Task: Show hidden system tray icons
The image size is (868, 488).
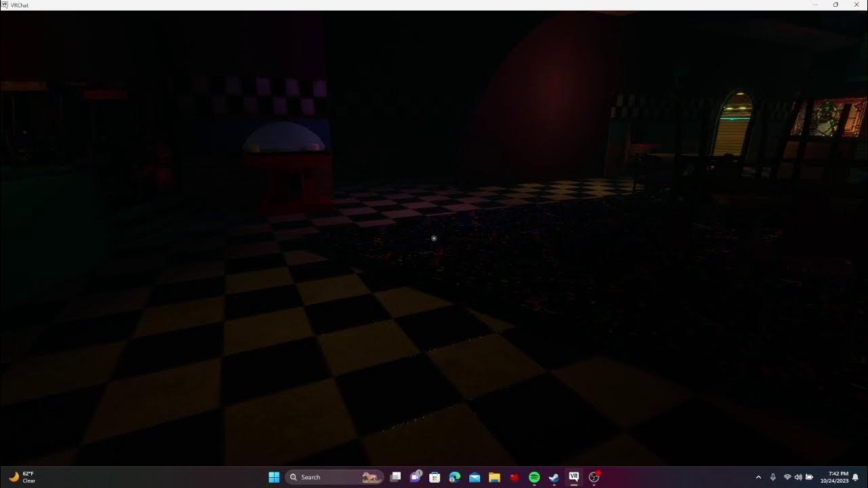Action: 758,477
